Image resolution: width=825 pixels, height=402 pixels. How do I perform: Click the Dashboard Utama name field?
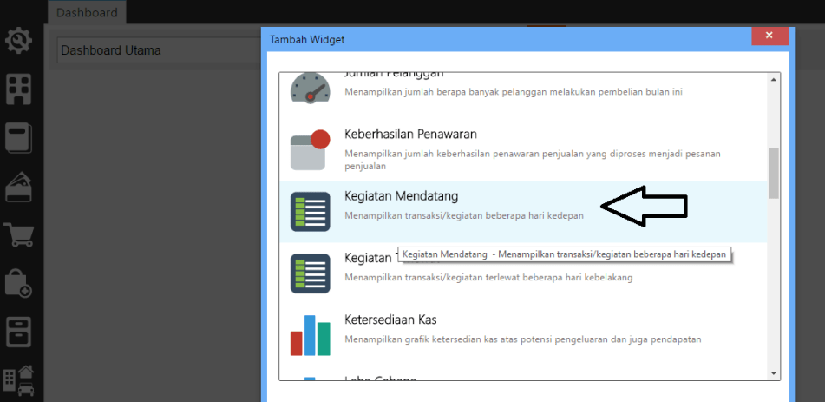158,51
